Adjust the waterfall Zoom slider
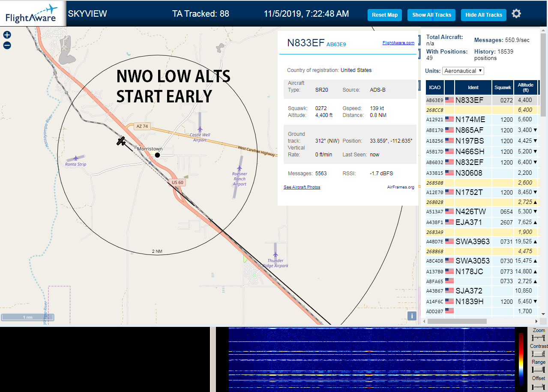Image resolution: width=548 pixels, height=392 pixels. [x=538, y=338]
